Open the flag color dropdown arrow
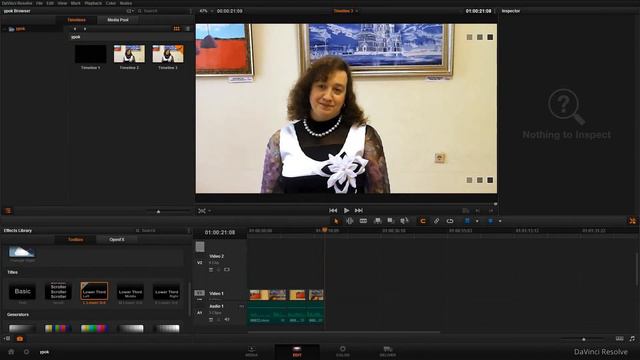 (477, 221)
